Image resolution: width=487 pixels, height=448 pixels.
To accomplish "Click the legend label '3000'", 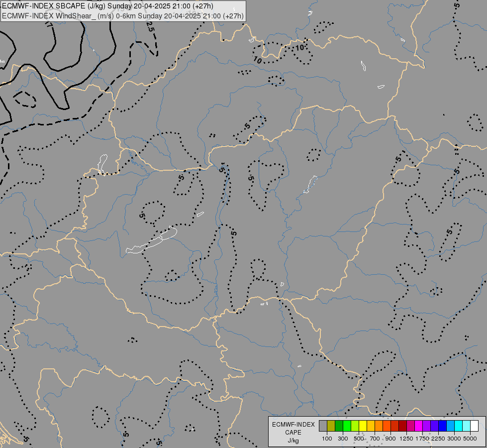I will pos(454,439).
